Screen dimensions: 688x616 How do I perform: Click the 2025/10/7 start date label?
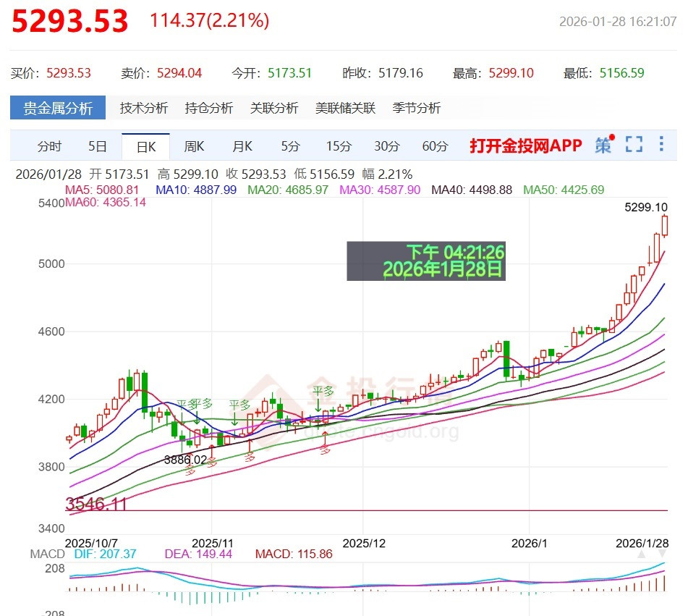tap(91, 543)
